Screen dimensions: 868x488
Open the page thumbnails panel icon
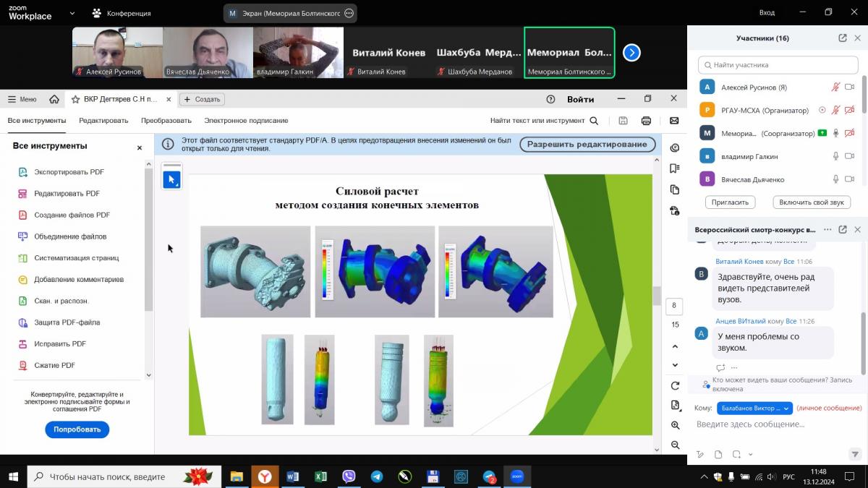point(675,189)
